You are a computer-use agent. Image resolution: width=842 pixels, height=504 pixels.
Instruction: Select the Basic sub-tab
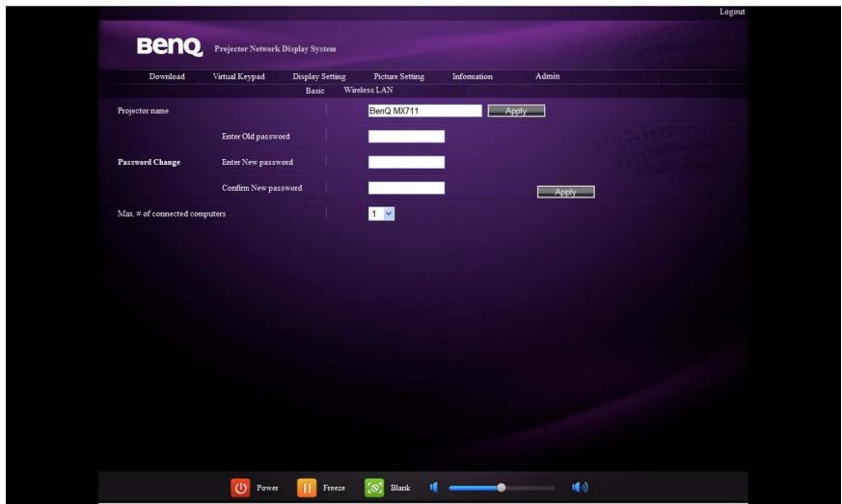[314, 91]
